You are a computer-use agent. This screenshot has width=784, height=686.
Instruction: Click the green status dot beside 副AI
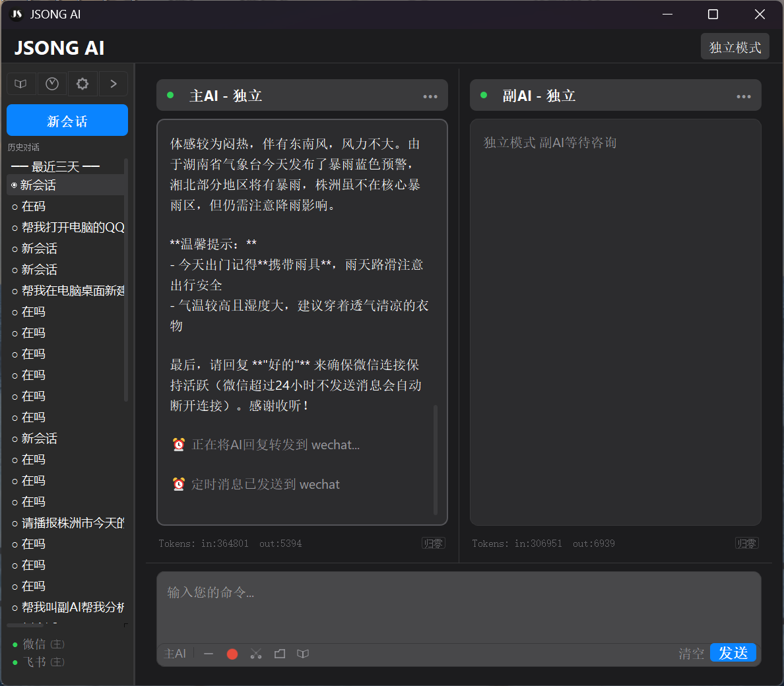click(x=484, y=95)
